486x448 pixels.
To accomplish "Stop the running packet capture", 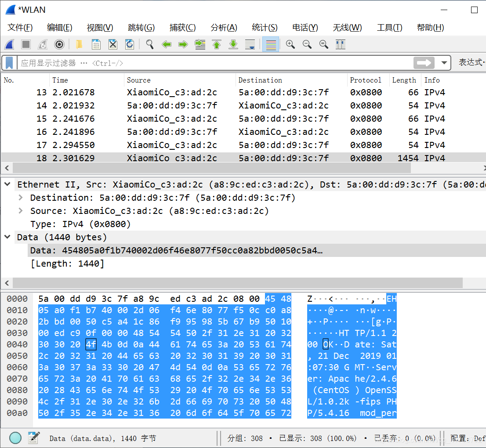I will (26, 45).
